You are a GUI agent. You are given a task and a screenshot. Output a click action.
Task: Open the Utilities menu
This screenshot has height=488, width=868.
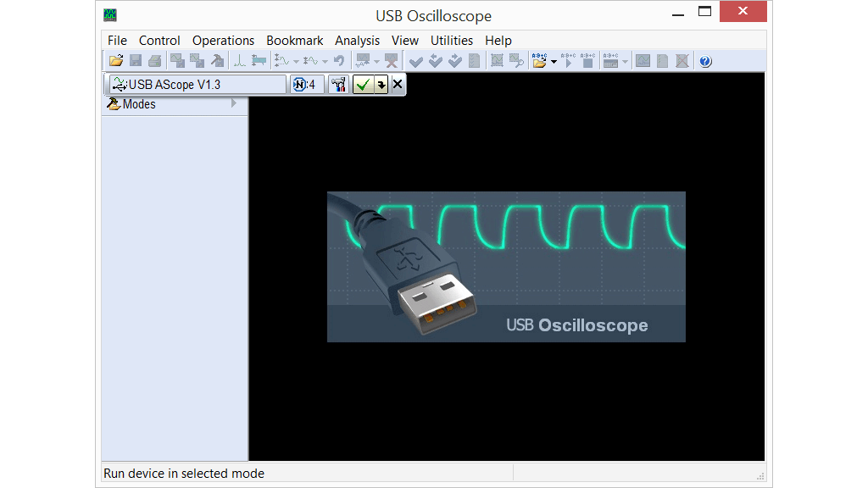(x=452, y=41)
